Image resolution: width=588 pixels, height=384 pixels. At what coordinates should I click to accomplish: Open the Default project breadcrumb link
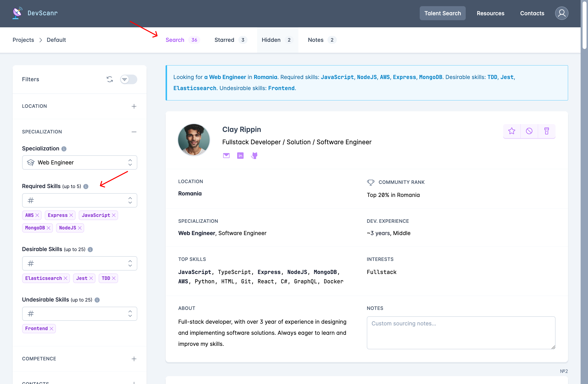(56, 40)
